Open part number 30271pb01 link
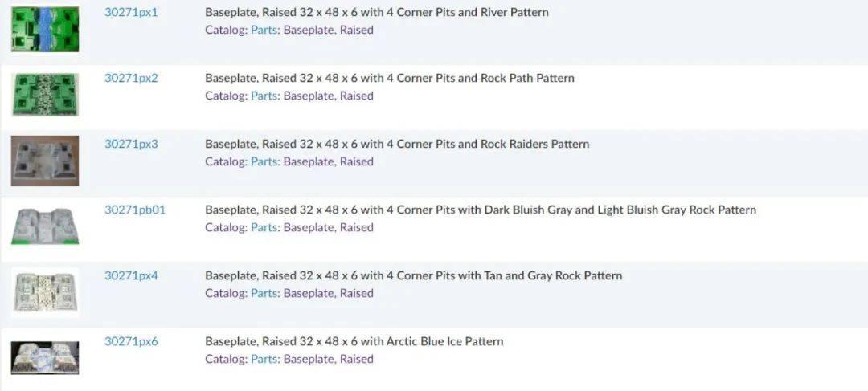 pyautogui.click(x=135, y=210)
